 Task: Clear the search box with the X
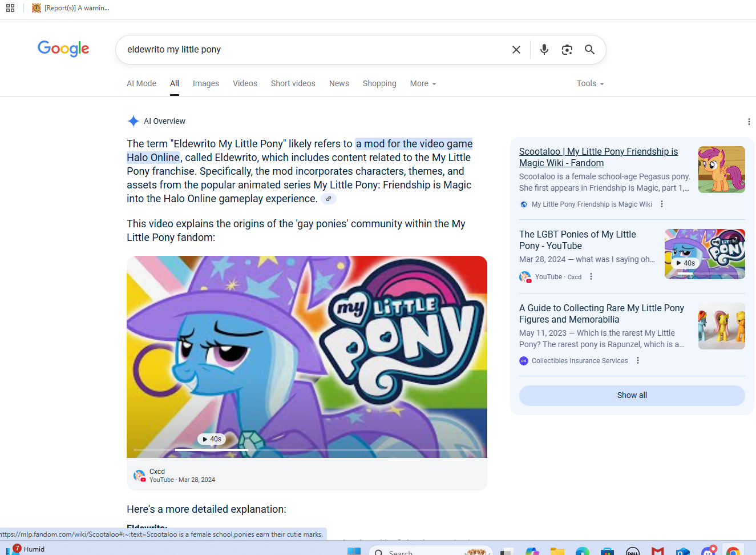[516, 50]
